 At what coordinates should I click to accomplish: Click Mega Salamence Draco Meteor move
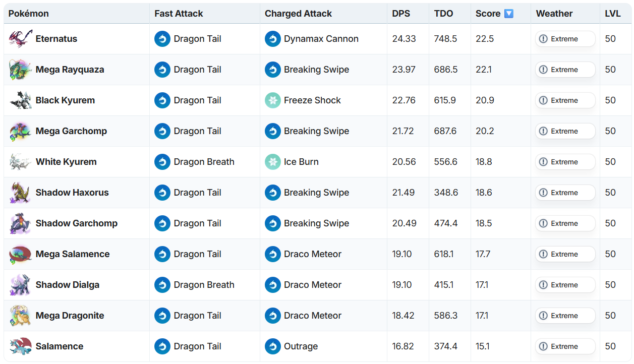[x=313, y=254]
